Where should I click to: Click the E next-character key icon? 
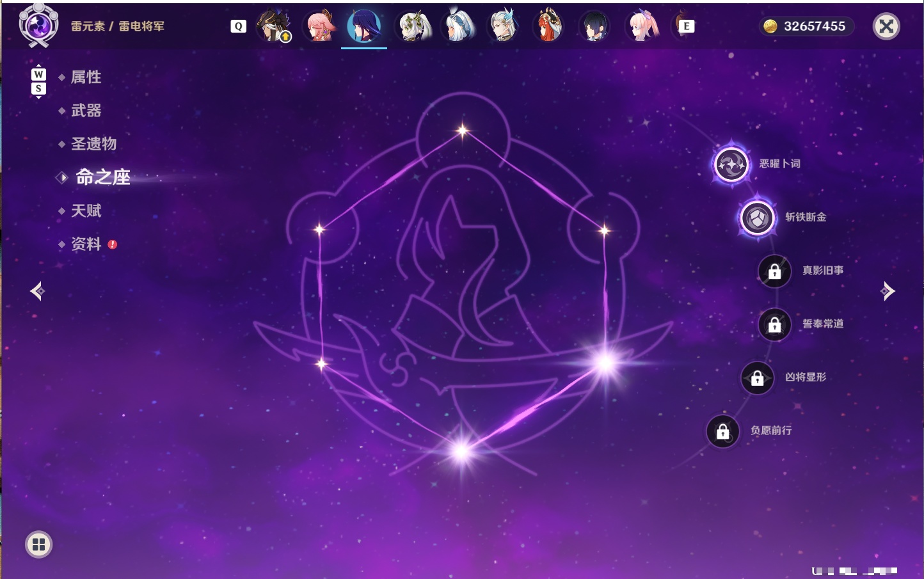(686, 26)
